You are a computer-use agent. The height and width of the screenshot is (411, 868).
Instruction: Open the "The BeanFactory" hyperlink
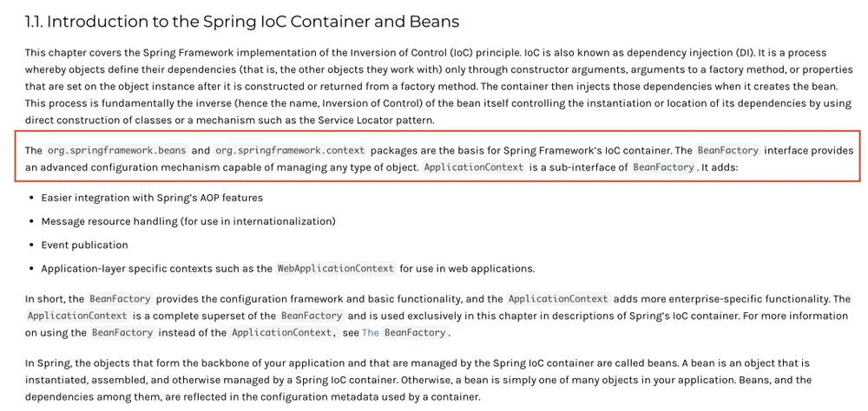[x=404, y=333]
